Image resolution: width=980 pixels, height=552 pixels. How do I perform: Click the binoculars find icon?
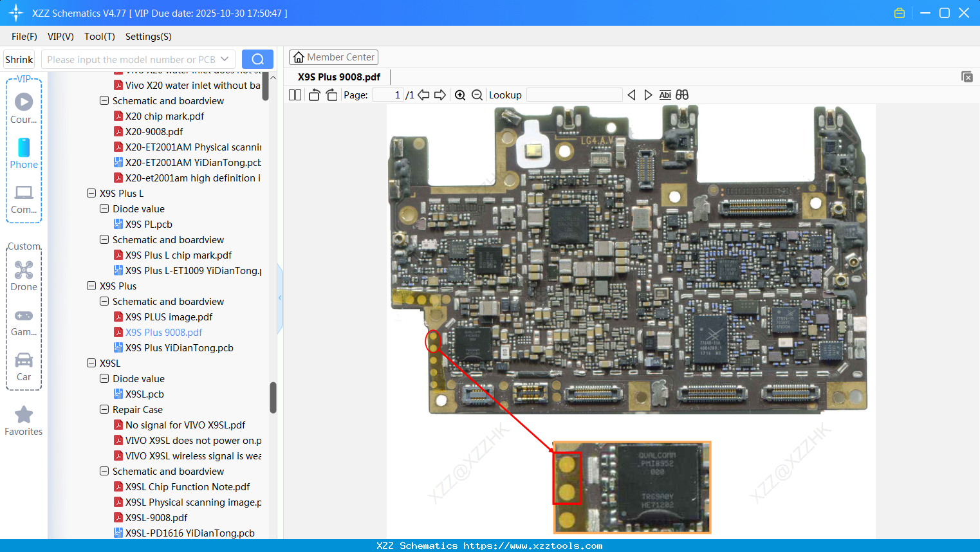682,95
